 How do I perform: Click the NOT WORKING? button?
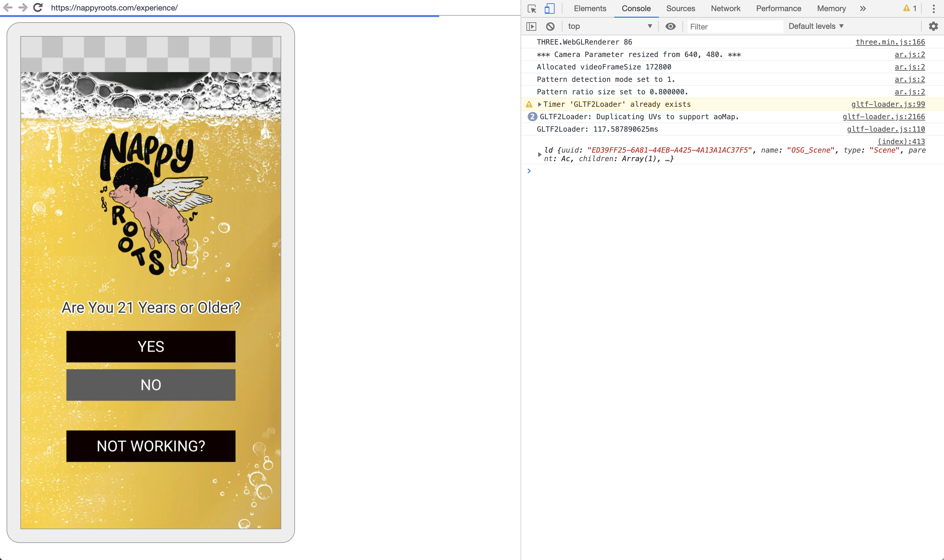(151, 446)
